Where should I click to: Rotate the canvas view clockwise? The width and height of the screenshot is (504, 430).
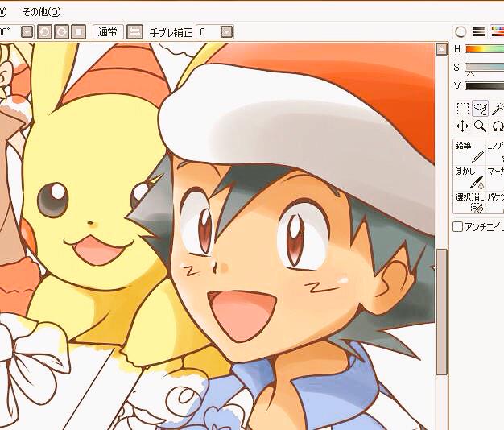point(61,32)
